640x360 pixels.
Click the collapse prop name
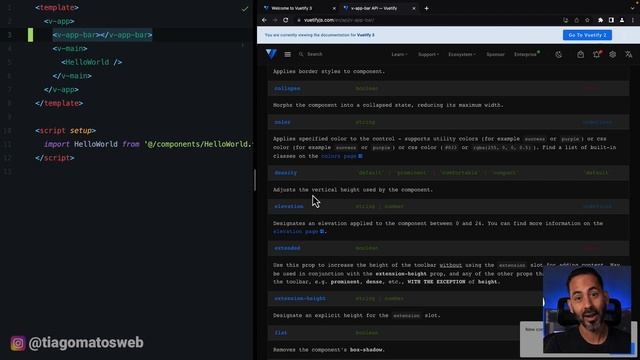pyautogui.click(x=287, y=88)
